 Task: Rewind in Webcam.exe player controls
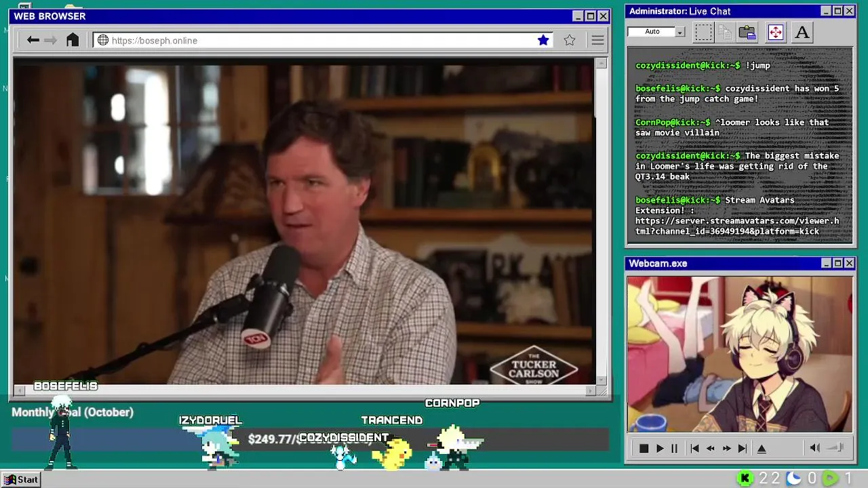pos(710,448)
